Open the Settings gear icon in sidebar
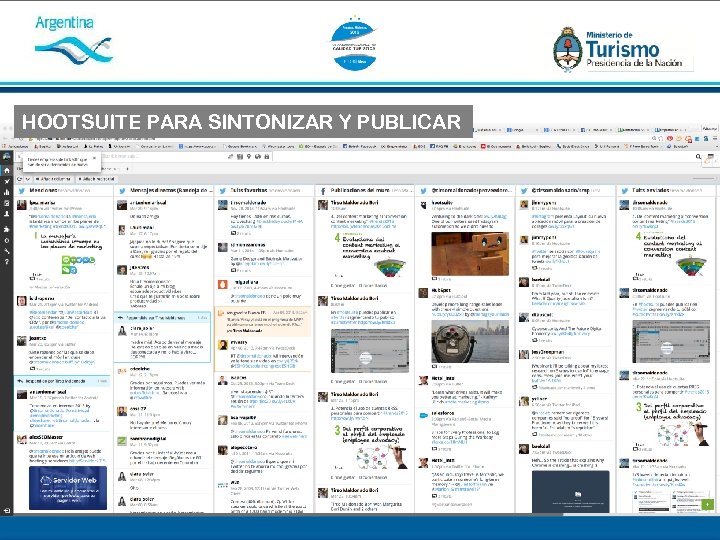Viewport: 720px width, 540px height. (x=6, y=240)
